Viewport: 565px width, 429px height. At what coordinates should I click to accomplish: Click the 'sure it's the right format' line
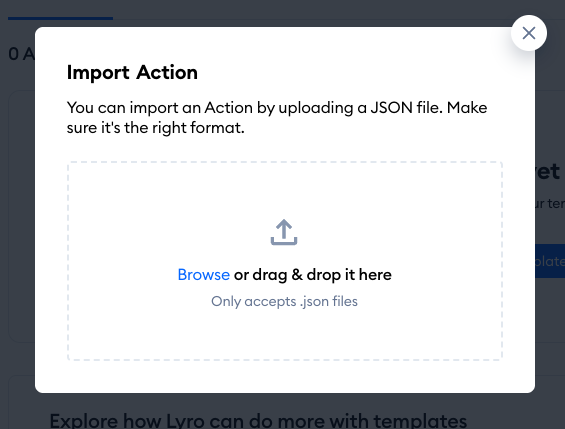click(x=156, y=128)
